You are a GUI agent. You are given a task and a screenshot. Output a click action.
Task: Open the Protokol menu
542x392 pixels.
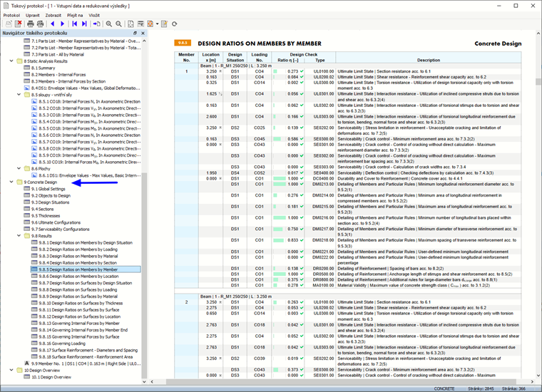pos(11,15)
